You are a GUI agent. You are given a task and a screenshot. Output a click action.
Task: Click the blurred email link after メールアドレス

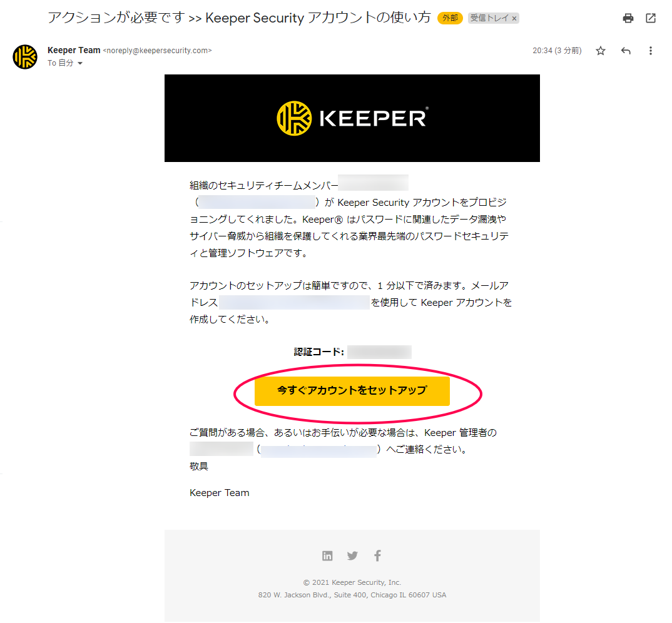[294, 303]
